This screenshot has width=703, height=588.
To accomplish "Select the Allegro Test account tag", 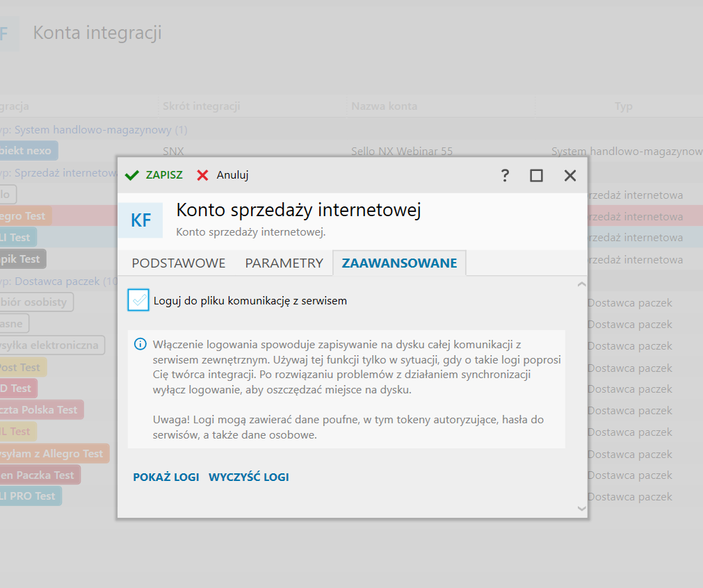I will [24, 216].
